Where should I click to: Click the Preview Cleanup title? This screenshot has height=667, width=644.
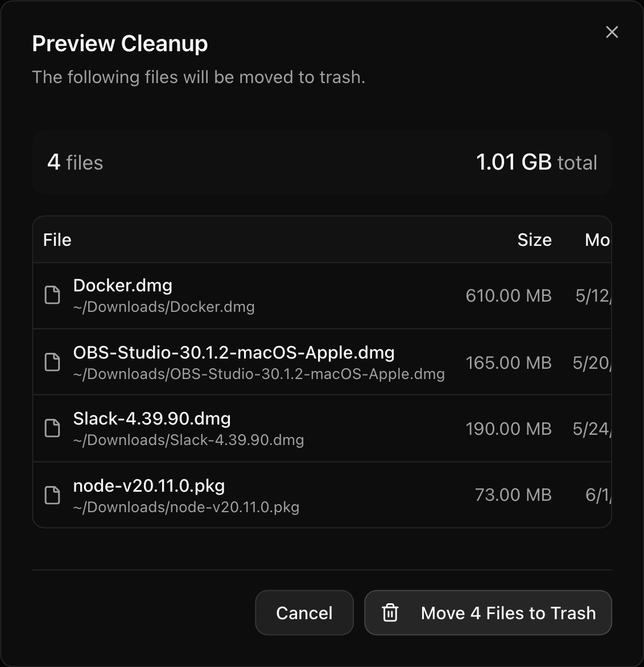[120, 43]
